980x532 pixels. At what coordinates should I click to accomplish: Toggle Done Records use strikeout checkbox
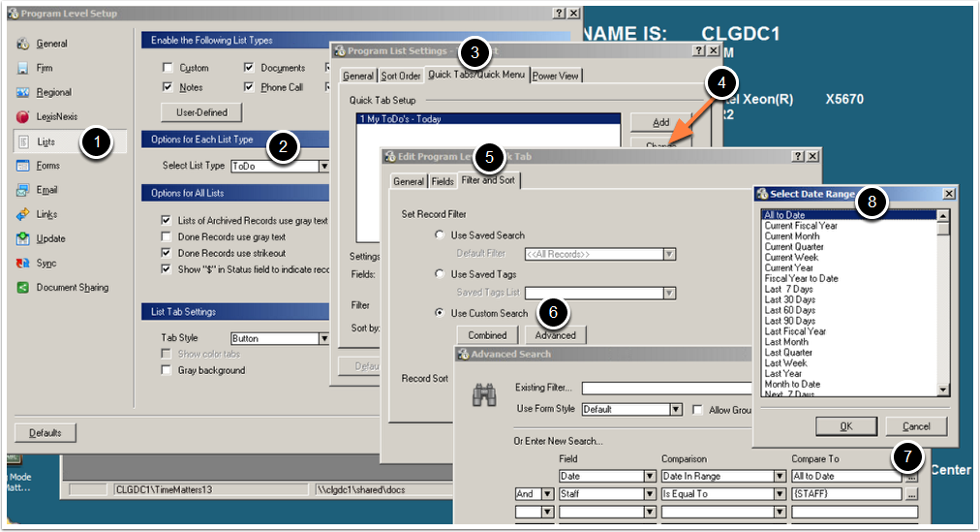(x=167, y=253)
